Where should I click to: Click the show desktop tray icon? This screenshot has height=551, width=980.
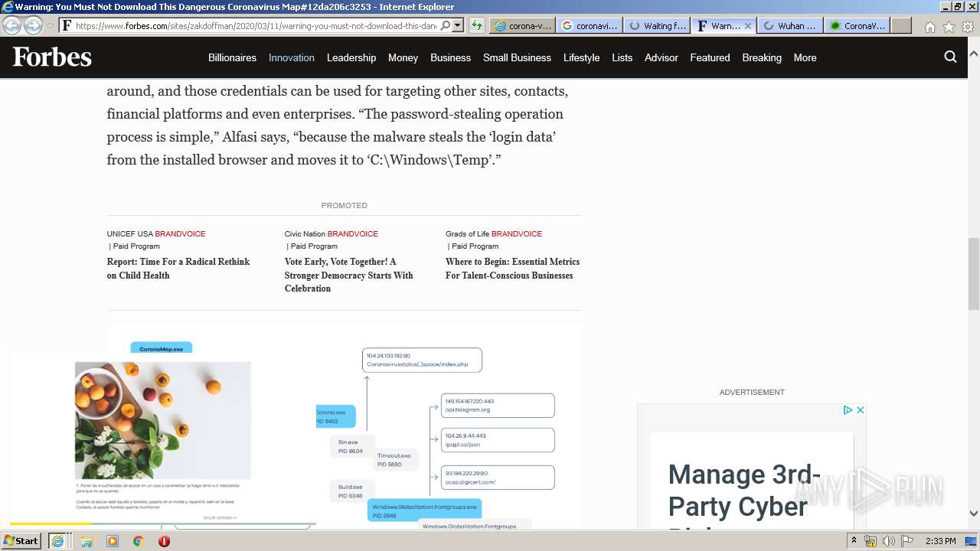pyautogui.click(x=972, y=541)
